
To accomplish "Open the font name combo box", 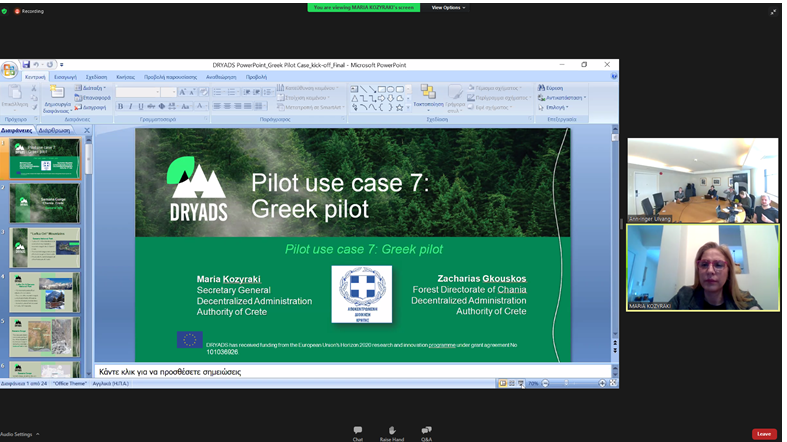I will coord(138,92).
